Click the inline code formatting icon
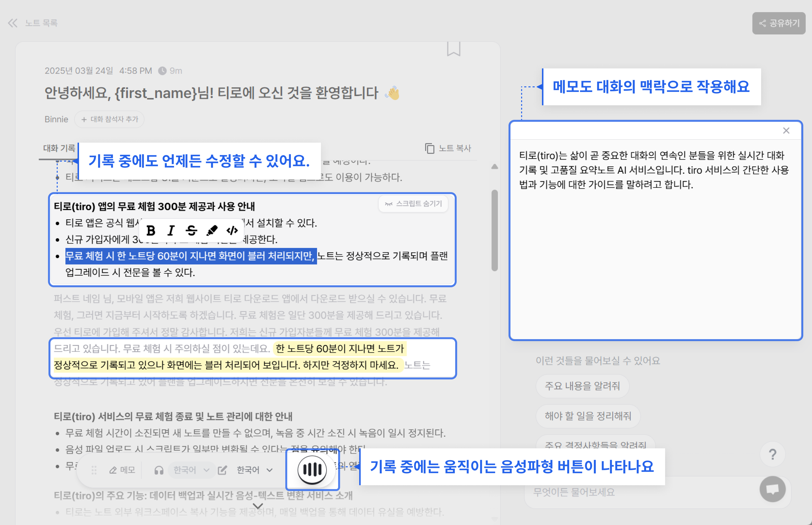The width and height of the screenshot is (812, 525). [232, 231]
